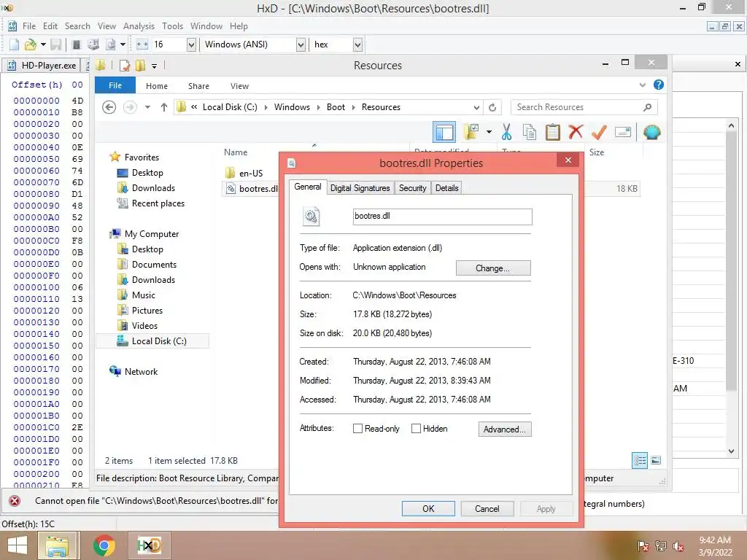
Task: Switch to the Details tab
Action: pyautogui.click(x=447, y=188)
